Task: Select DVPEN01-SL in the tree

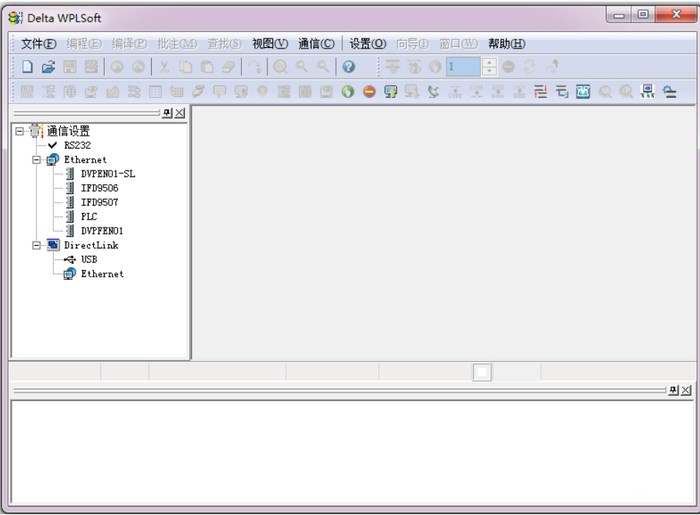Action: coord(108,174)
